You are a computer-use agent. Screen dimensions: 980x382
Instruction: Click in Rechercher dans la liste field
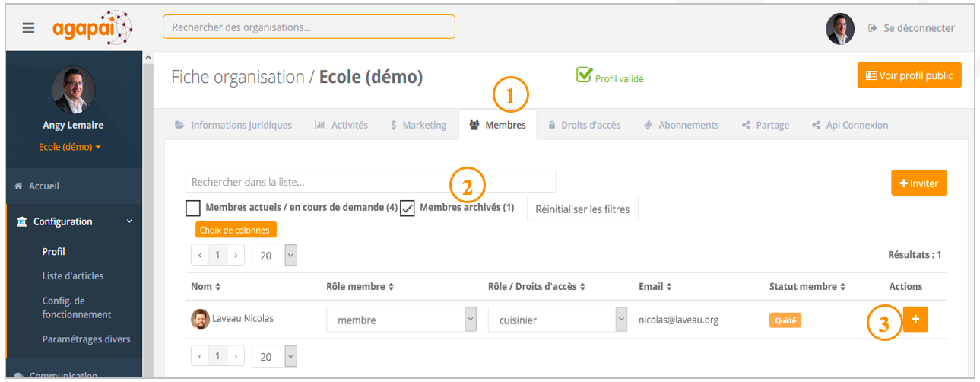[x=370, y=181]
